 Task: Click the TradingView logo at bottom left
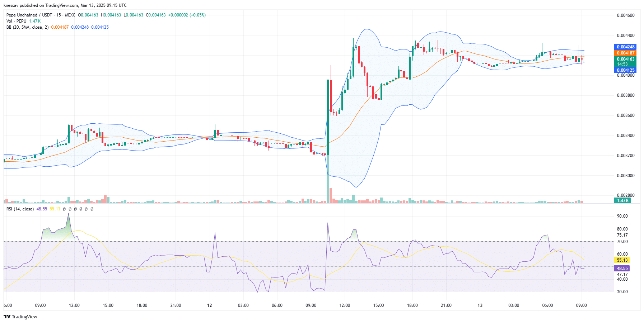click(20, 317)
